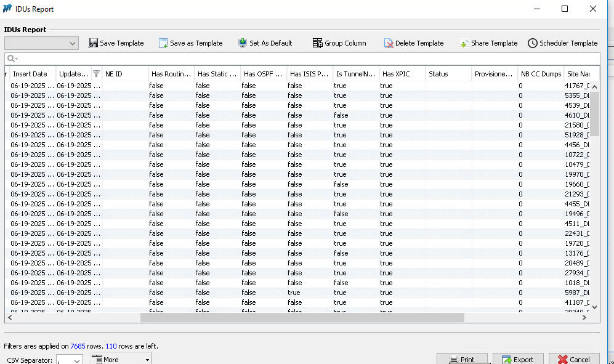Click into the search filter field

[x=308, y=59]
